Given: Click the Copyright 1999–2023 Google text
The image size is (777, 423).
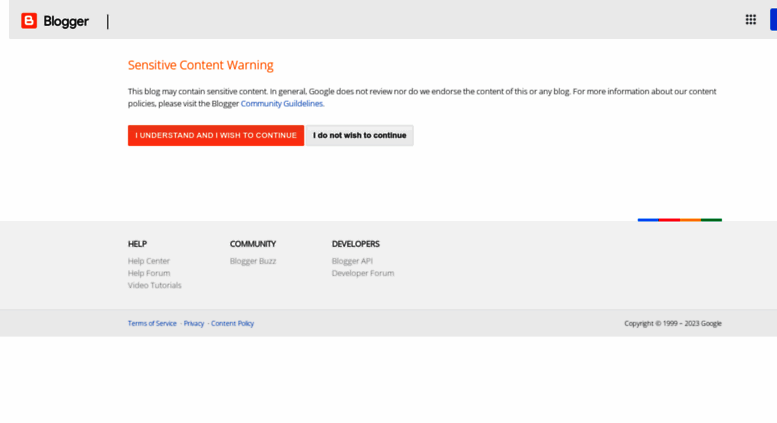Looking at the screenshot, I should [672, 323].
